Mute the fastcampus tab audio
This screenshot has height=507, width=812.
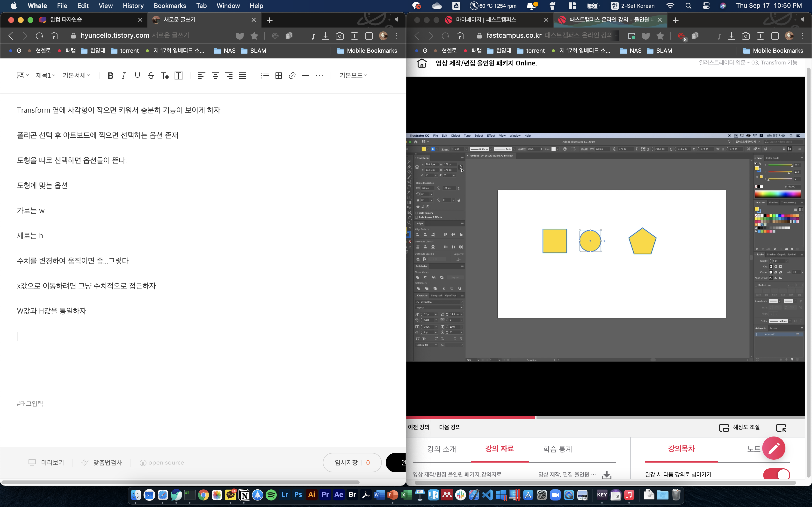coord(803,20)
